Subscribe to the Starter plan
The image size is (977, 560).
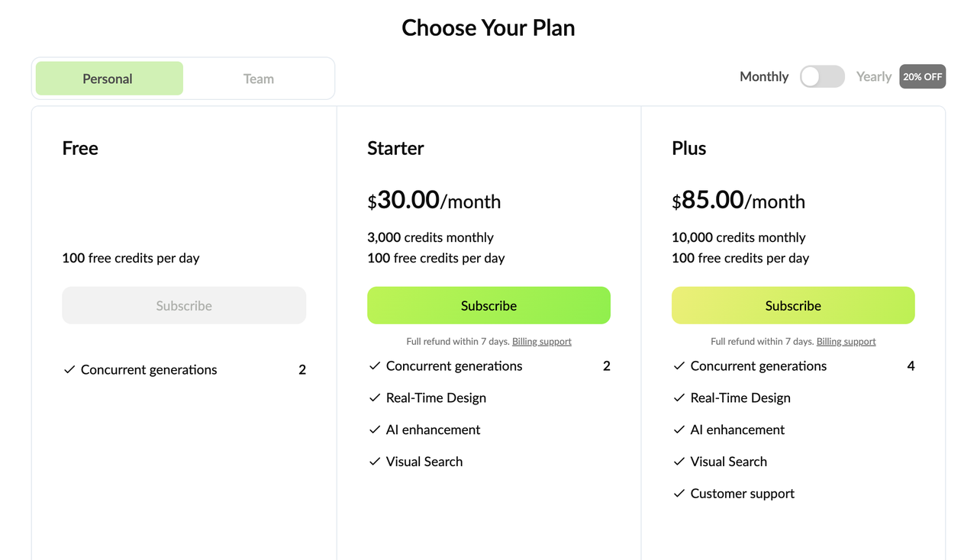click(x=488, y=305)
